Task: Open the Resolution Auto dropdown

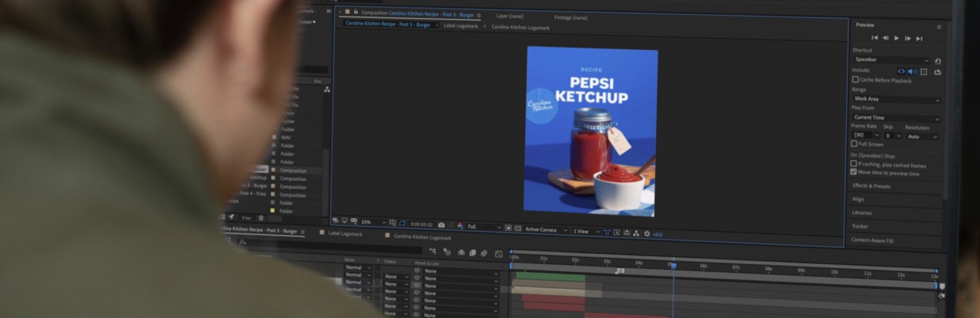Action: point(922,137)
